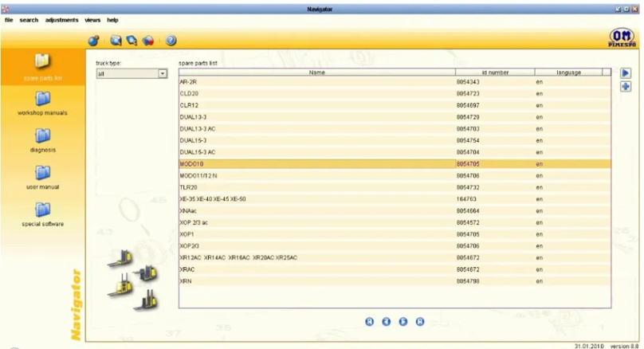The image size is (644, 349).
Task: Expand the truck type dropdown
Action: pos(163,73)
